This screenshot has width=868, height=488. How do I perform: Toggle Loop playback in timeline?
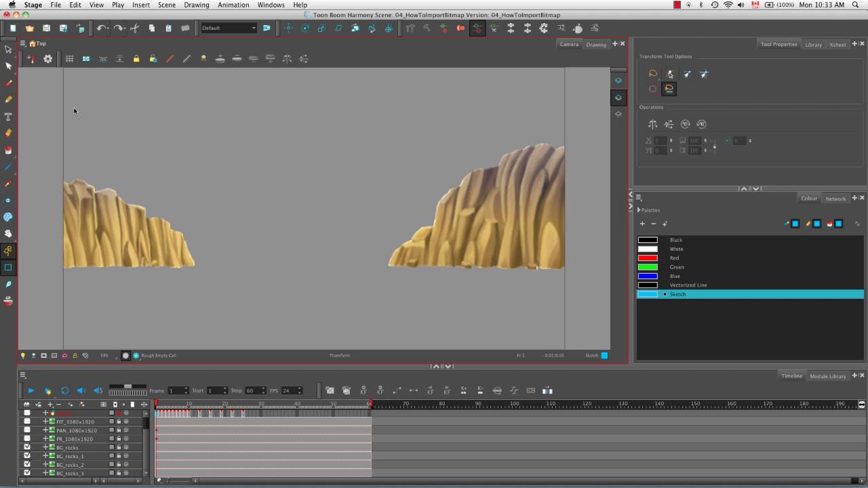(64, 390)
